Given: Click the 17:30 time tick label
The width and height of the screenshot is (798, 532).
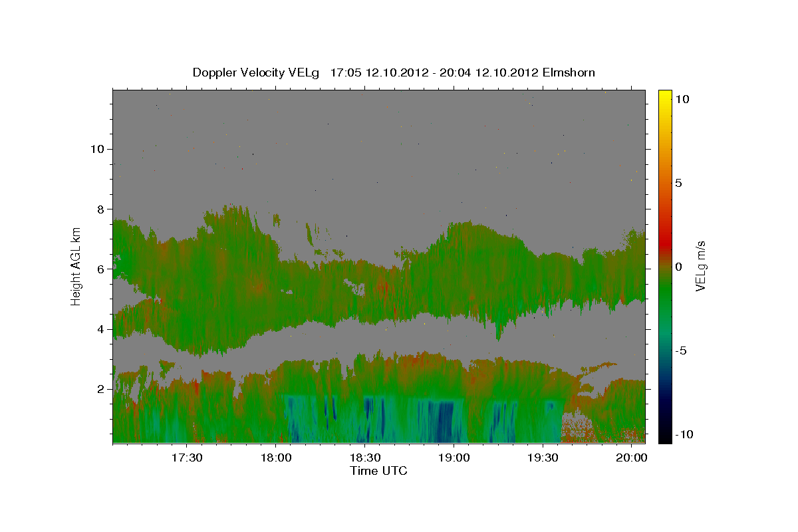Looking at the screenshot, I should click(187, 458).
